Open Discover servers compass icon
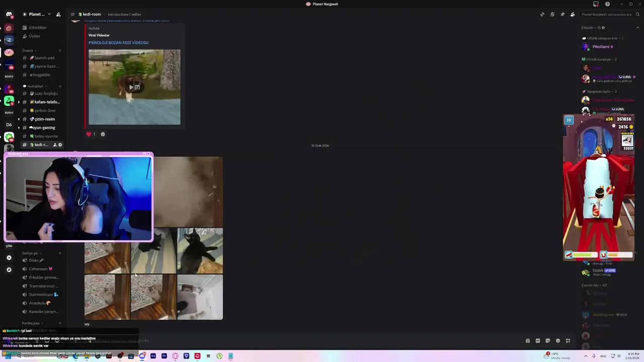Viewport: 644px width, 362px height. [9, 270]
